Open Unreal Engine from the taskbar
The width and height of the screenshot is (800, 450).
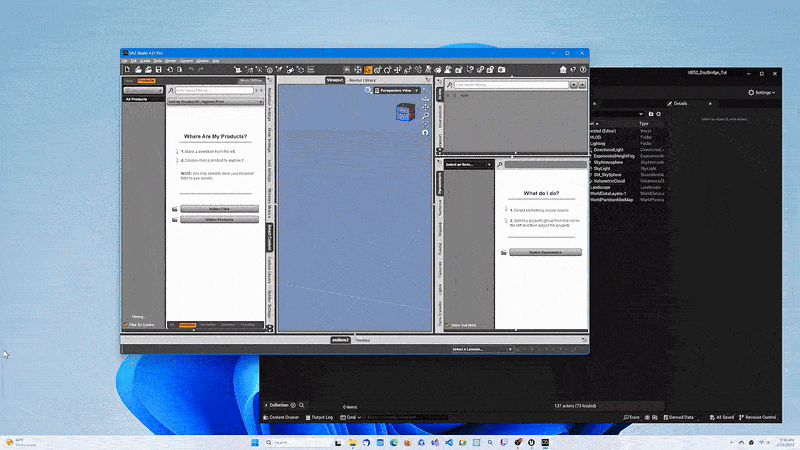[531, 442]
